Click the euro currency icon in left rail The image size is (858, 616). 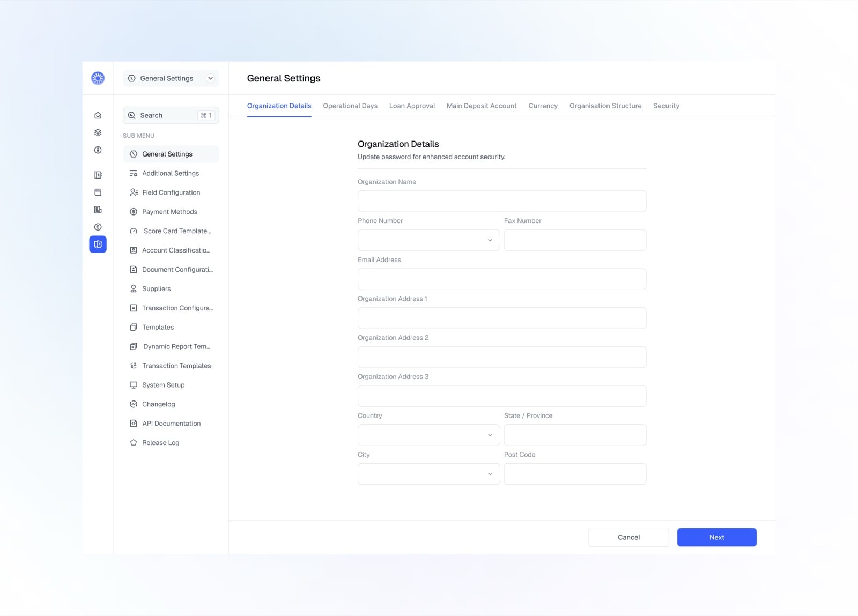point(98,227)
